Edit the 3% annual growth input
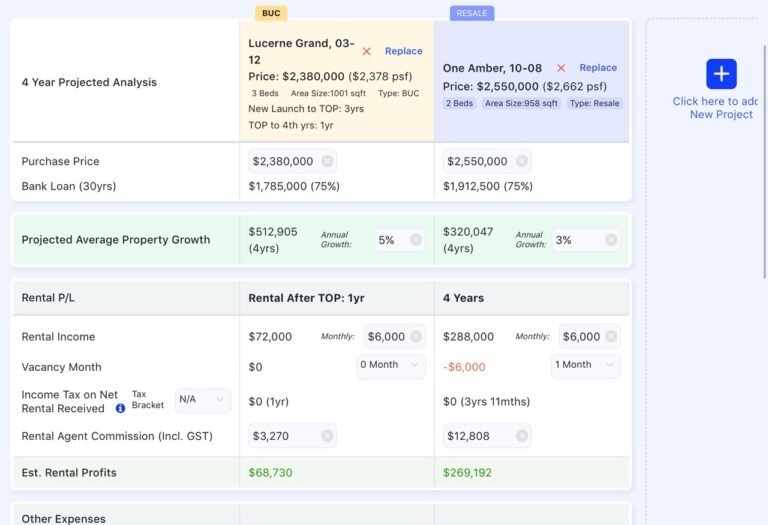Image resolution: width=768 pixels, height=525 pixels. 585,240
